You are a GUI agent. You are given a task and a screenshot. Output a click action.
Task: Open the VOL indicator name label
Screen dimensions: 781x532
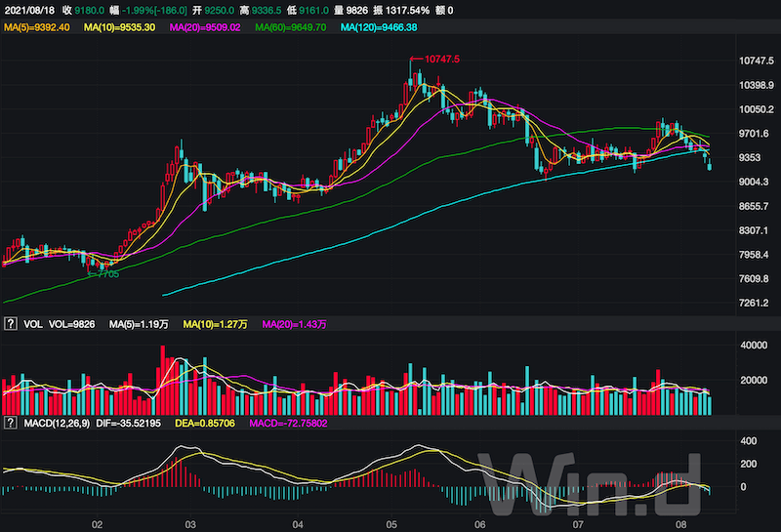(x=32, y=323)
